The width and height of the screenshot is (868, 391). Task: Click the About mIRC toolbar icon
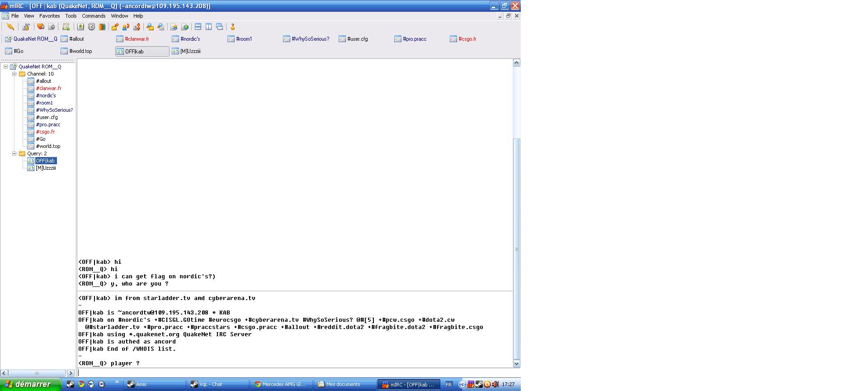[x=233, y=27]
